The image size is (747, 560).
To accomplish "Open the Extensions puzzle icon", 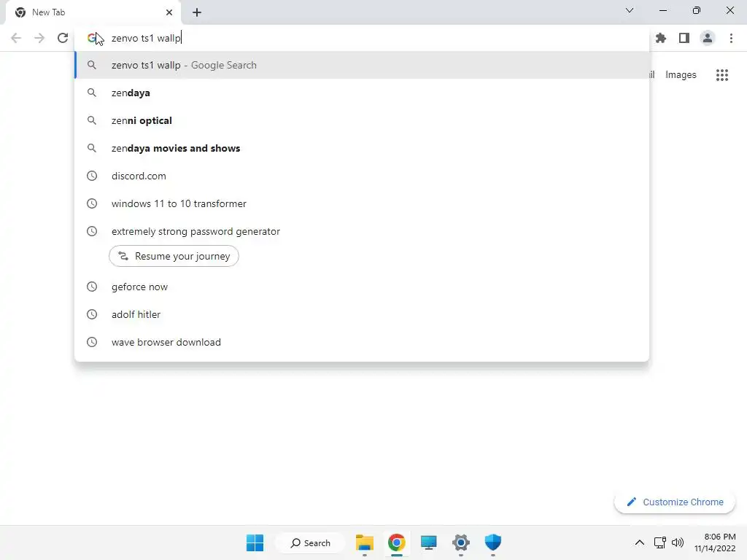I will (661, 38).
